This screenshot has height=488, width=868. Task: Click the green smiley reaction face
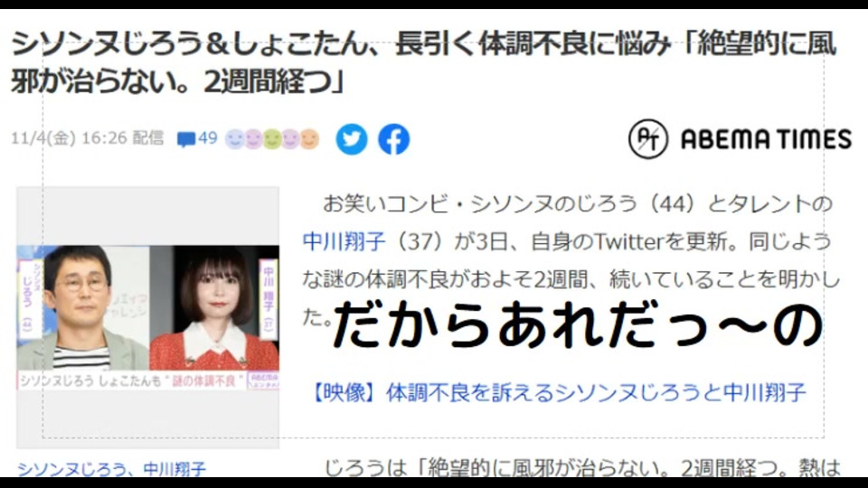[272, 139]
